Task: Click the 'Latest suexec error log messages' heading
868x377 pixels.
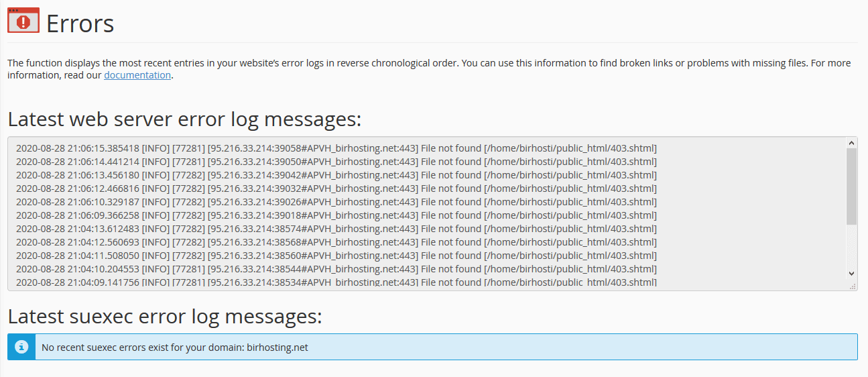Action: (165, 316)
